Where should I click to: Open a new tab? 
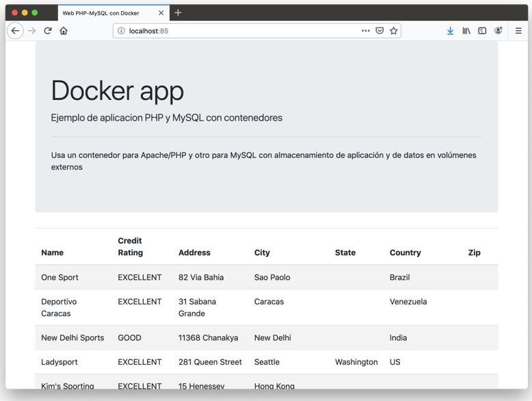click(178, 13)
